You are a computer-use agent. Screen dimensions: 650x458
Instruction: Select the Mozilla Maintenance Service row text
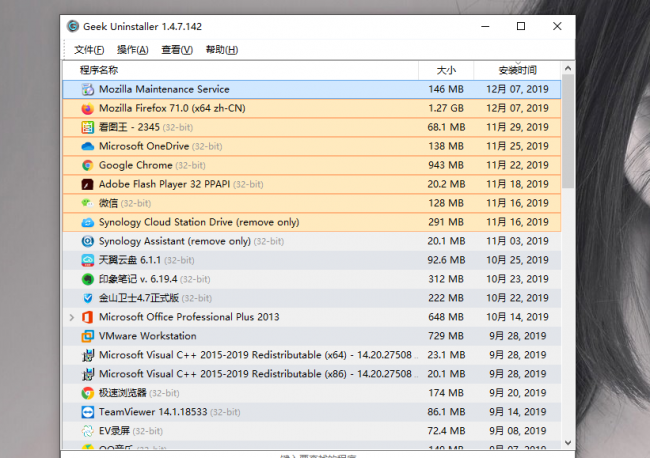pos(164,89)
